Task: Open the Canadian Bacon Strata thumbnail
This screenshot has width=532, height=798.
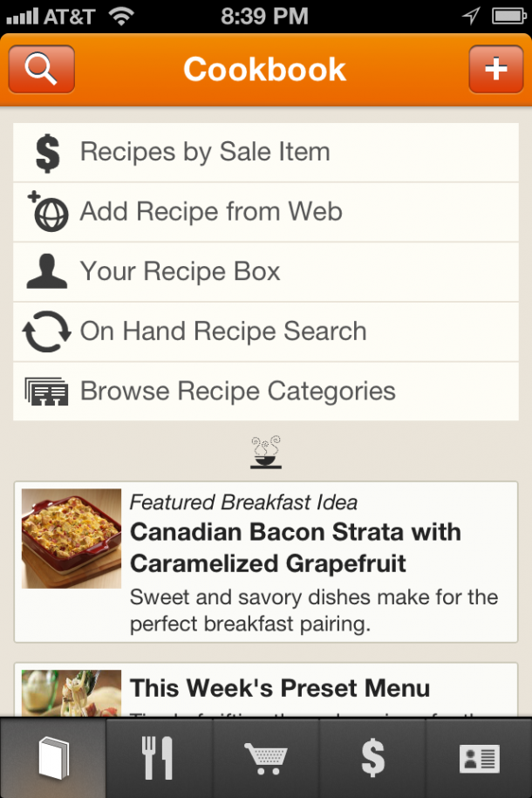Action: coord(72,538)
